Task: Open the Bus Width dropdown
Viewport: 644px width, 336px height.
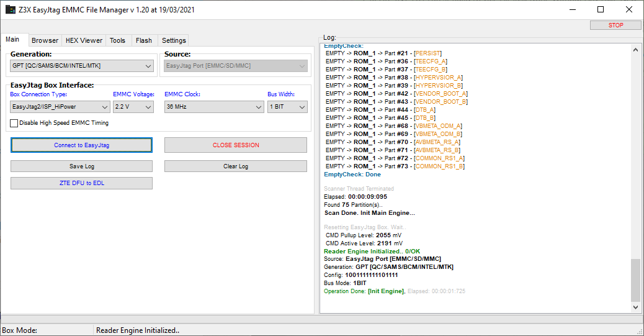Action: [x=287, y=107]
